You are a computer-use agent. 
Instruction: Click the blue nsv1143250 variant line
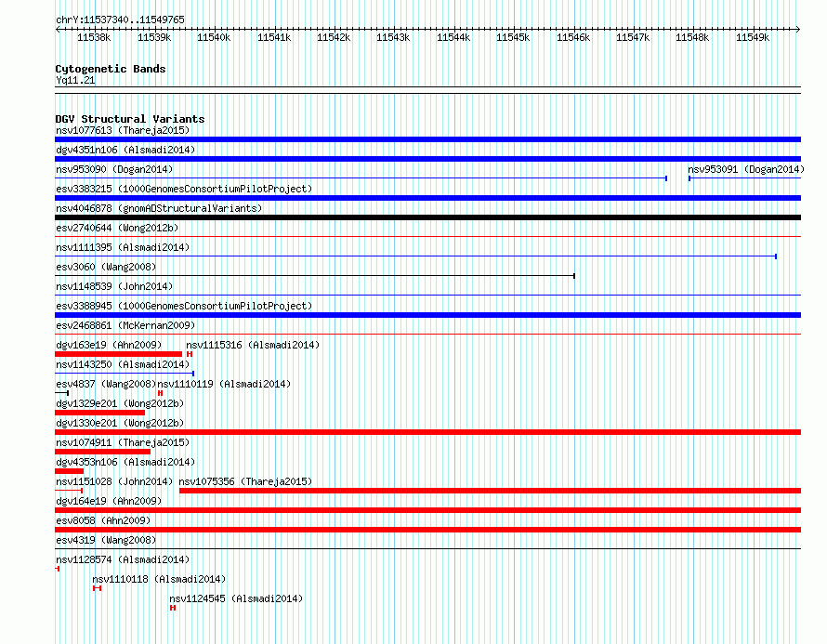coord(125,374)
